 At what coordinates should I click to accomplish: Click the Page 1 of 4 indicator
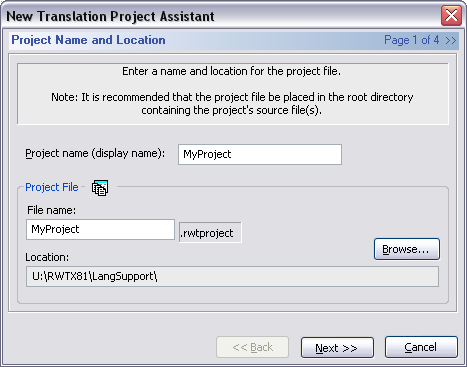tap(412, 40)
